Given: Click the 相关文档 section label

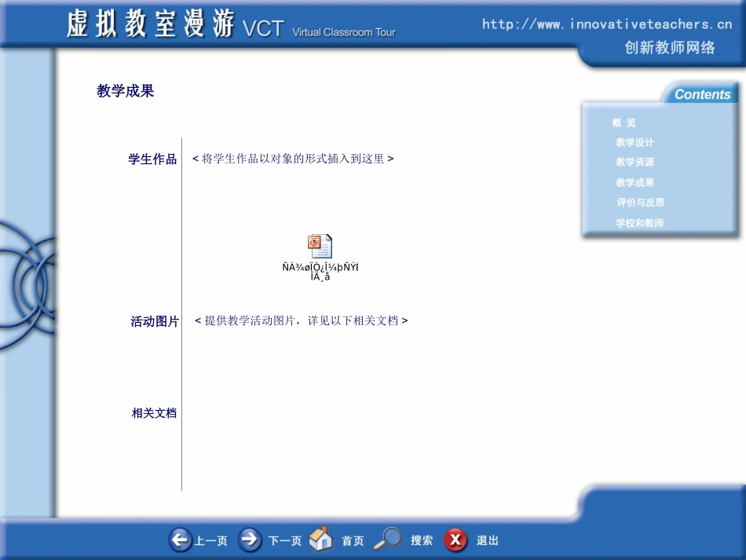Looking at the screenshot, I should 154,413.
